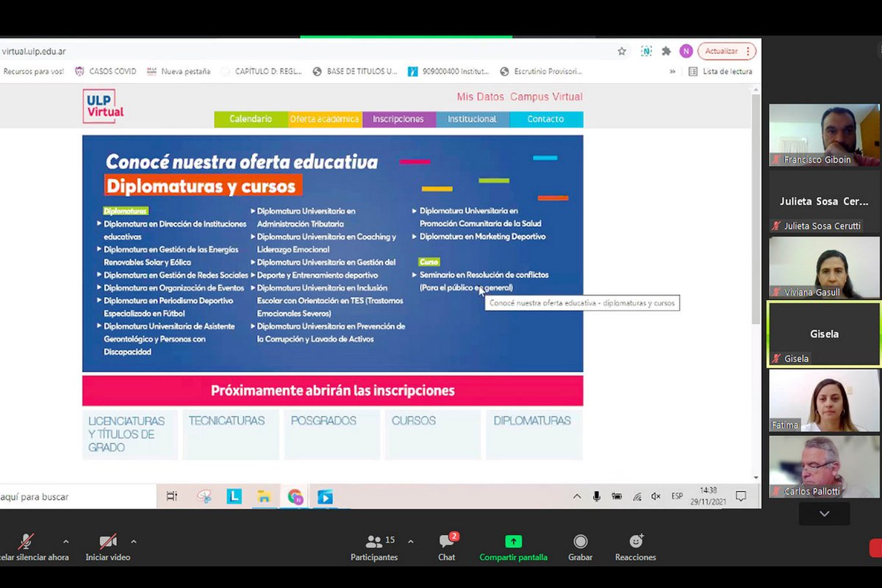Screen dimensions: 882x588
Task: Open Reacciones menu
Action: [x=636, y=548]
